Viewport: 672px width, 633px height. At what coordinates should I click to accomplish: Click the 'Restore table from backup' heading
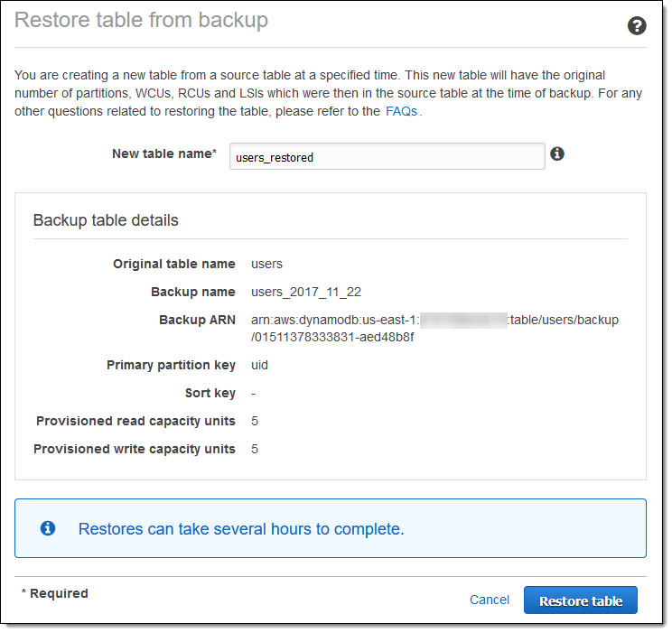[141, 20]
